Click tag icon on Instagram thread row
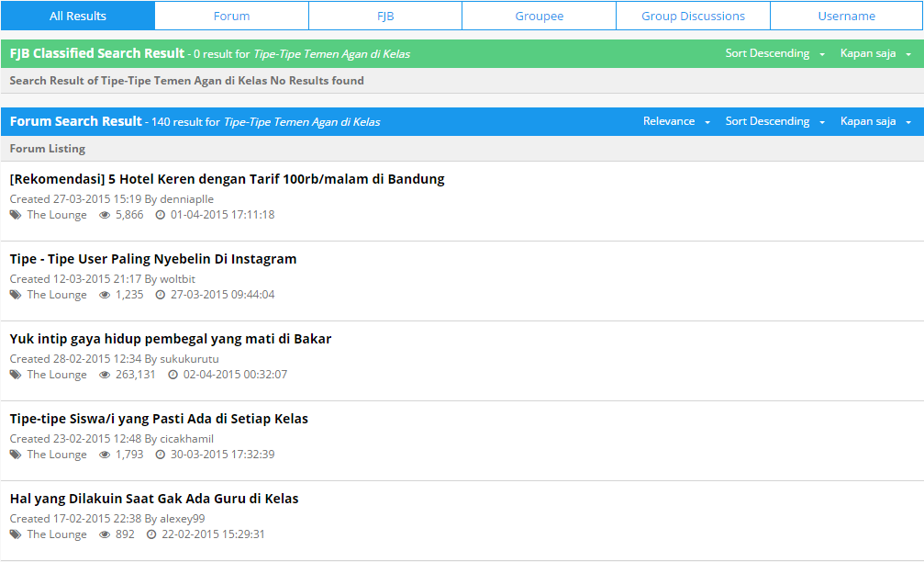This screenshot has width=924, height=562. (15, 295)
